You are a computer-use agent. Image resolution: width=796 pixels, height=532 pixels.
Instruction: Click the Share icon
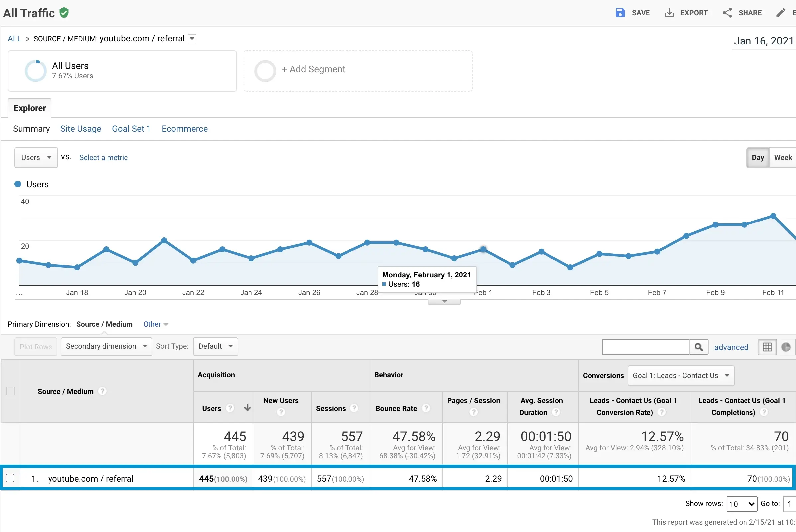(x=727, y=13)
